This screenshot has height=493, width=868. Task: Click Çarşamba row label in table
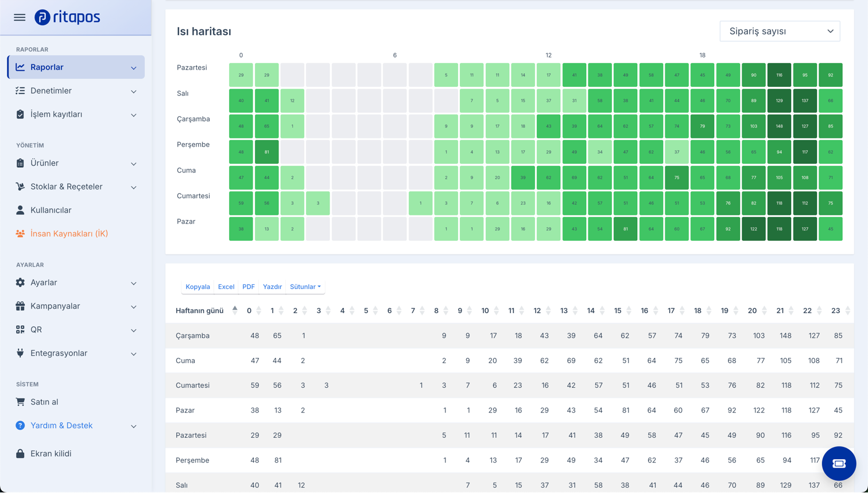click(x=192, y=336)
